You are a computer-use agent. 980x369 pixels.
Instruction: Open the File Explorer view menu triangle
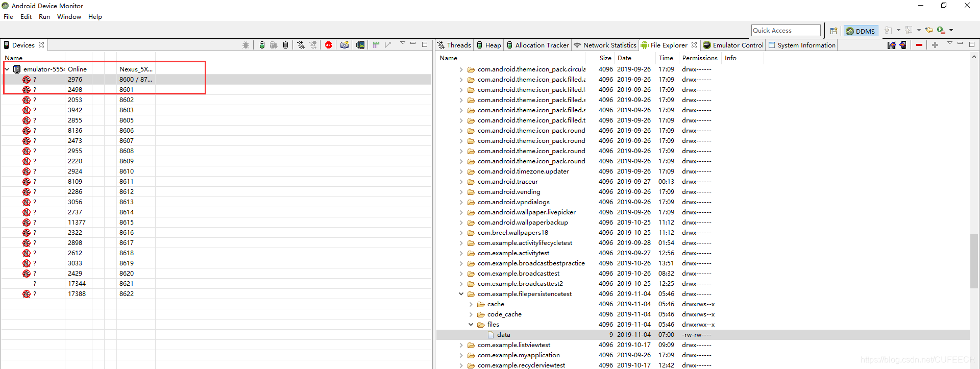950,43
